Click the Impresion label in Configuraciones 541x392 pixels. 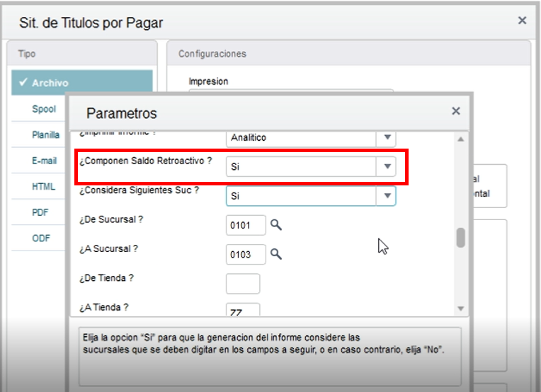(x=208, y=81)
